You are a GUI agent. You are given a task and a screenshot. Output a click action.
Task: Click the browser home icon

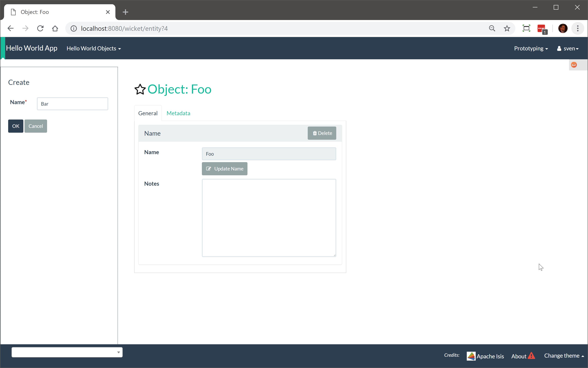(55, 29)
